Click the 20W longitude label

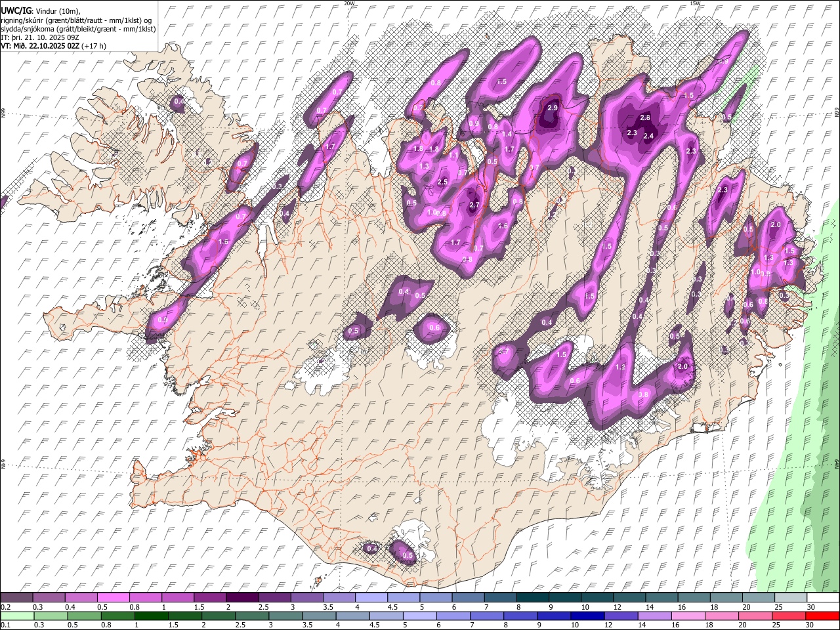(x=350, y=3)
